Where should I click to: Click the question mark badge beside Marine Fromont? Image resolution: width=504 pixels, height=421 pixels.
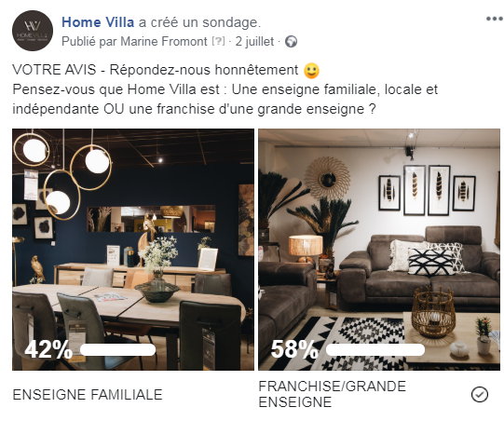(219, 41)
